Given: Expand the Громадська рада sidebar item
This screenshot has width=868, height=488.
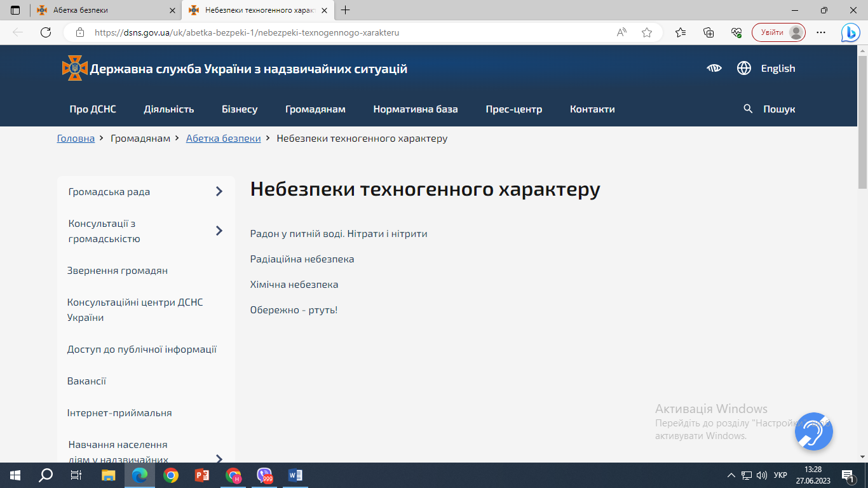Looking at the screenshot, I should pyautogui.click(x=219, y=191).
